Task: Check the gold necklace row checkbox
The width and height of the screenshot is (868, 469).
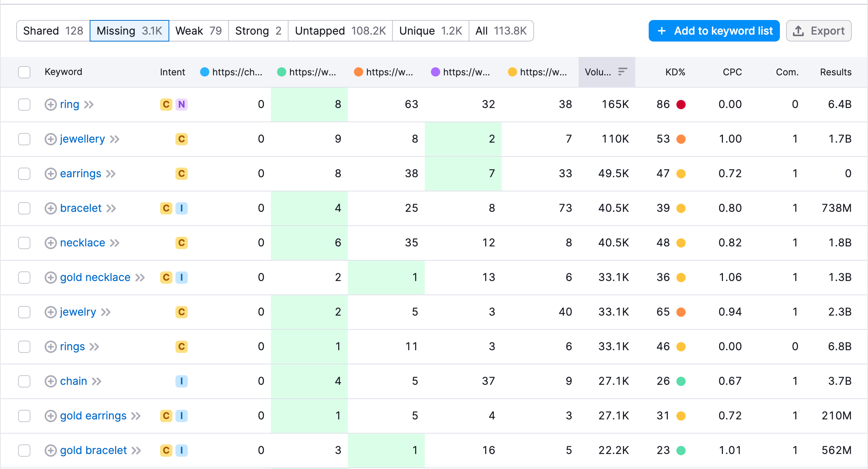Action: (x=24, y=277)
